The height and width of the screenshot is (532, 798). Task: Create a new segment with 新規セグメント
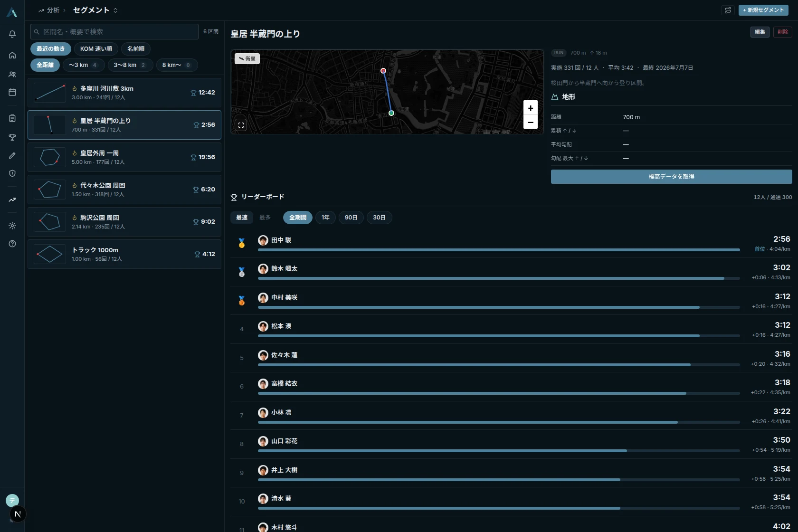click(x=763, y=10)
